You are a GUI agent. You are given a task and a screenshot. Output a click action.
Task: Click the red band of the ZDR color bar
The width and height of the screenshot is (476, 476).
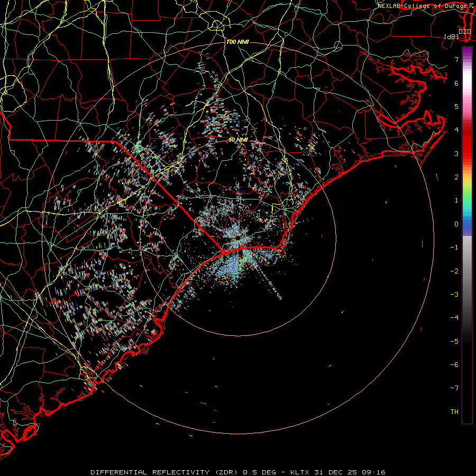pyautogui.click(x=467, y=143)
